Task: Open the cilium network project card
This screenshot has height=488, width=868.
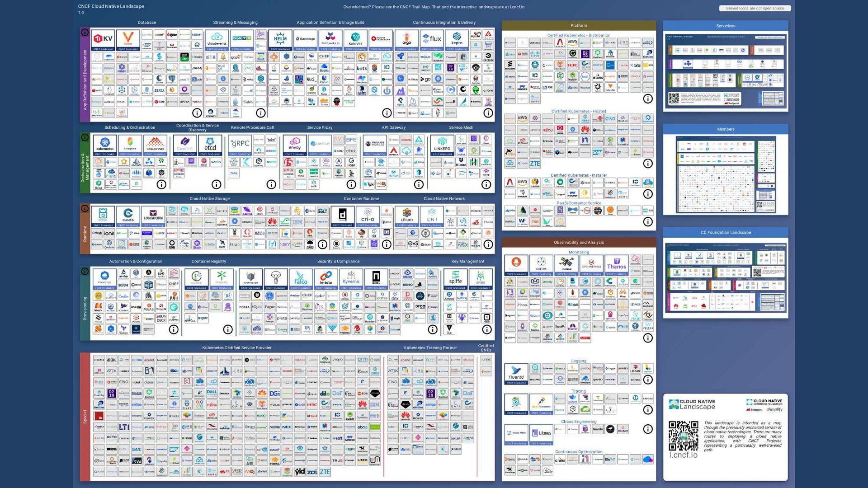Action: point(407,217)
